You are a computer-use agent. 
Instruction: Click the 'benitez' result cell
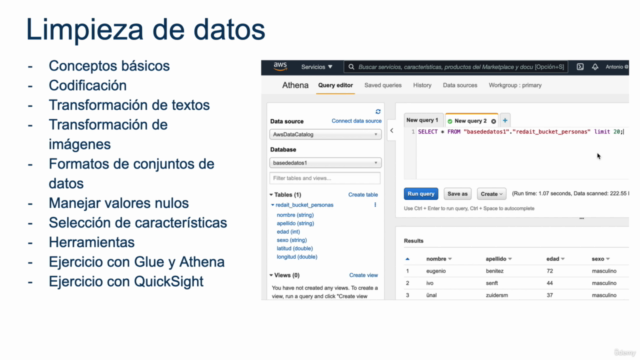click(x=494, y=271)
